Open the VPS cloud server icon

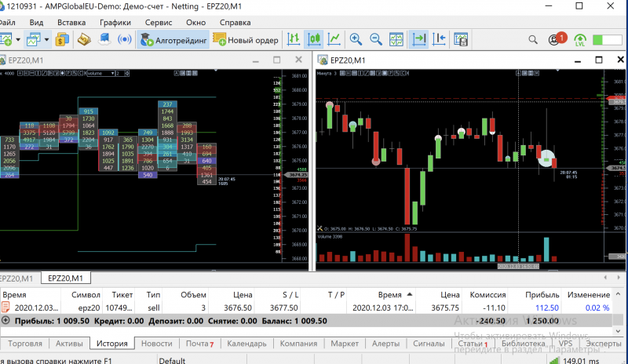(x=104, y=39)
